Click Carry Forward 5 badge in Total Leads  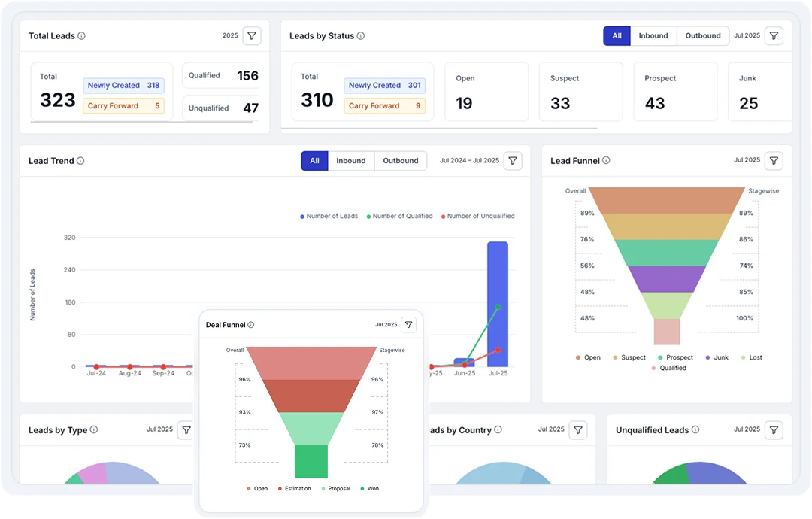click(123, 105)
